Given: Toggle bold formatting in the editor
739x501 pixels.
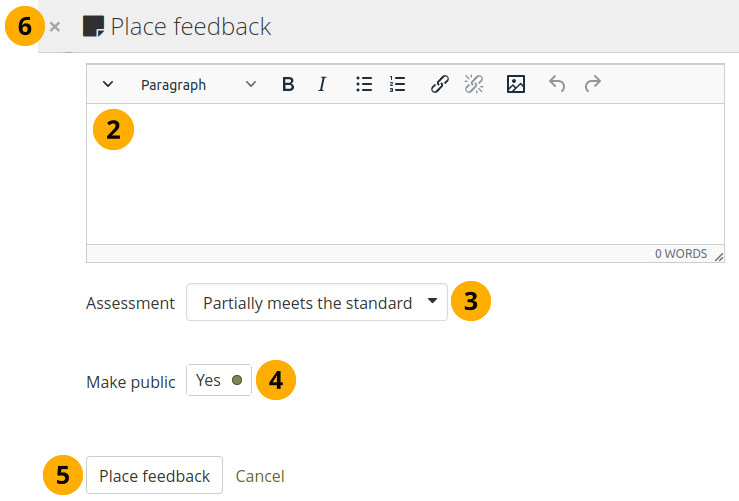Looking at the screenshot, I should [x=288, y=85].
